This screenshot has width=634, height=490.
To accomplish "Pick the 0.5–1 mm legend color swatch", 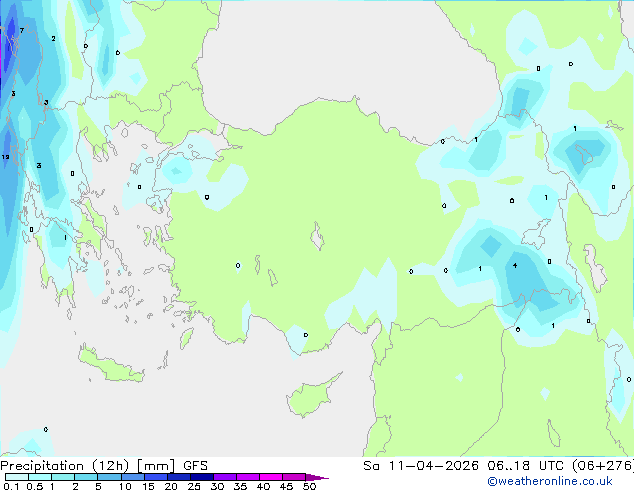I will 40,477.
